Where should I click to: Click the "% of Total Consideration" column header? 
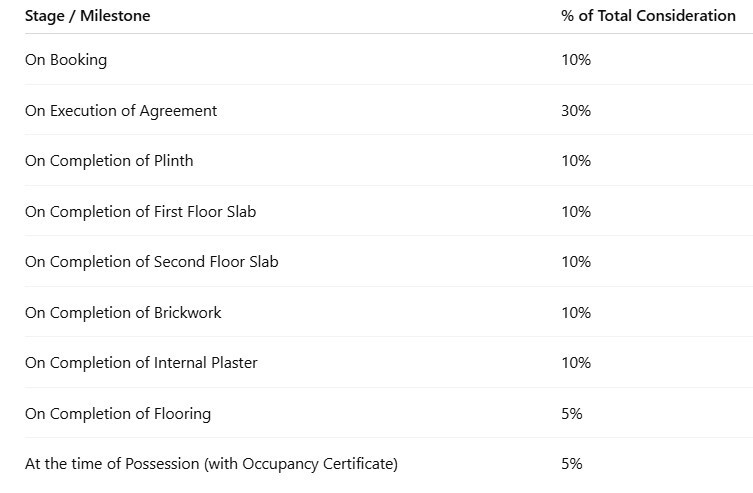pos(648,16)
